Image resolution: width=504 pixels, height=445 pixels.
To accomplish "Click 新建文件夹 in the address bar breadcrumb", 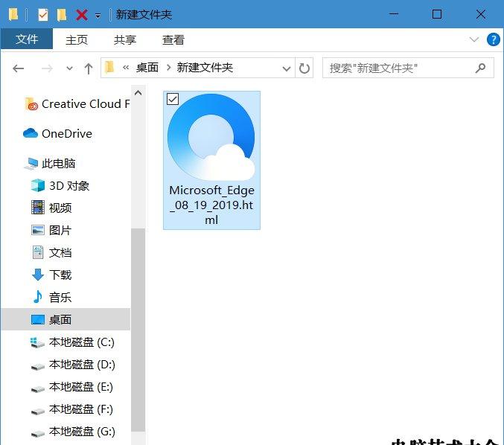I will tap(205, 68).
